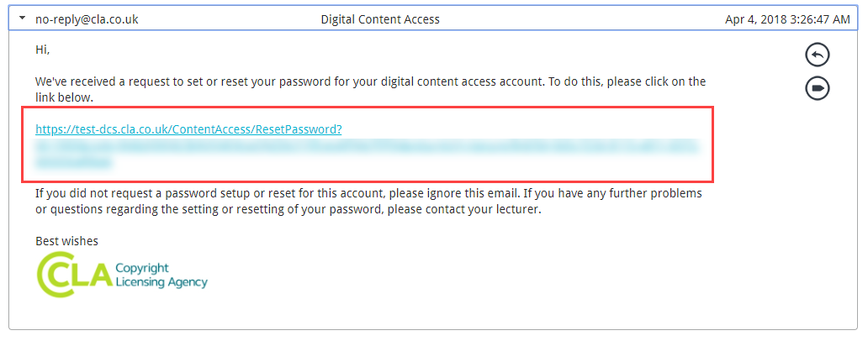This screenshot has height=341, width=868.
Task: Click the "Hi," greeting line
Action: click(43, 50)
